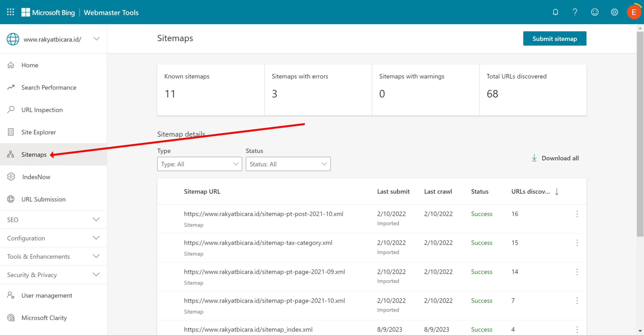Click the Sitemaps hierarchy icon
The width and height of the screenshot is (644, 335).
[11, 154]
